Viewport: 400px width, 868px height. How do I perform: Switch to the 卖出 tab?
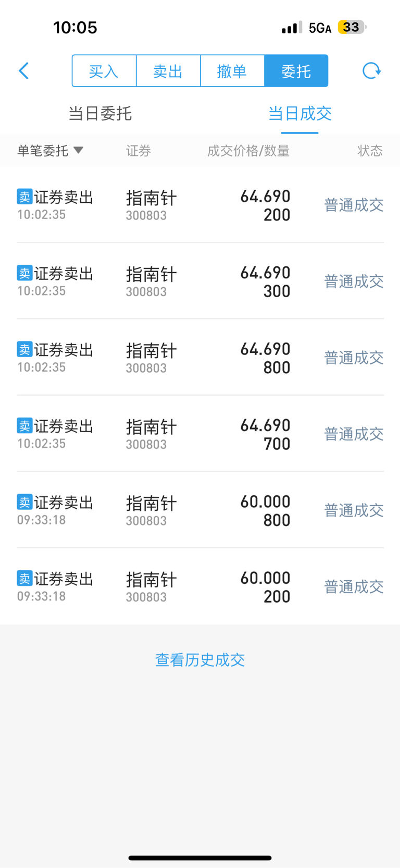pyautogui.click(x=168, y=71)
